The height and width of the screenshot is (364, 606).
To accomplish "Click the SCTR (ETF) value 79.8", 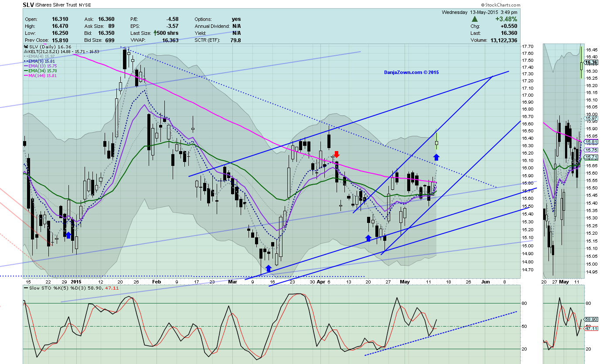I will click(x=235, y=40).
